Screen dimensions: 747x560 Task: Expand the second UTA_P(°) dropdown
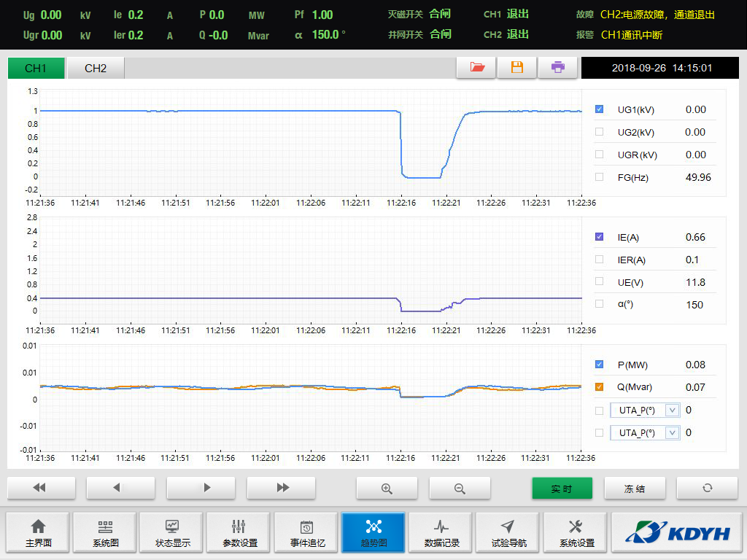[x=673, y=433]
